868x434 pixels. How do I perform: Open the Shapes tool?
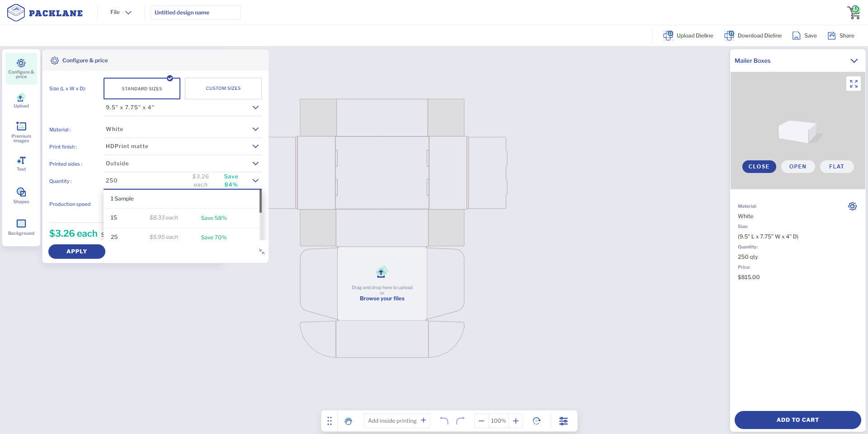21,196
